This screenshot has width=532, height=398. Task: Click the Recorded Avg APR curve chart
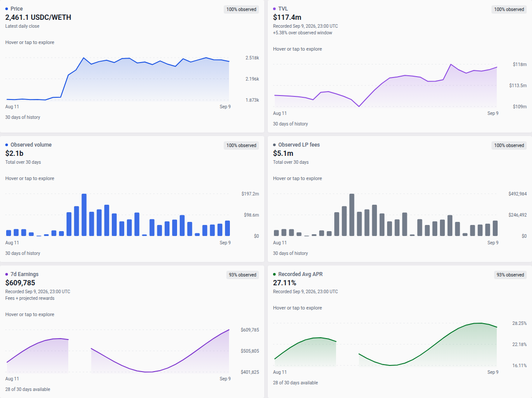coord(385,344)
